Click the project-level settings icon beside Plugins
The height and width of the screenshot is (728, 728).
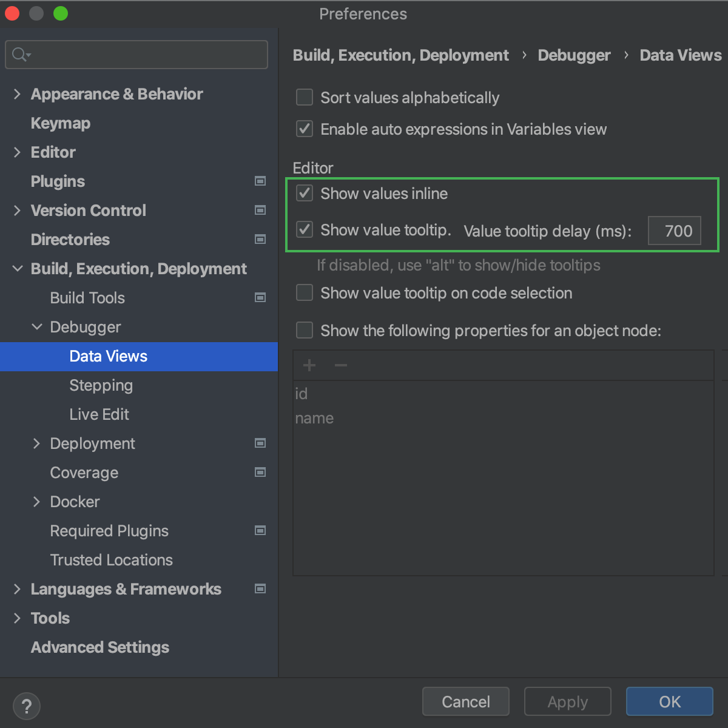[260, 181]
